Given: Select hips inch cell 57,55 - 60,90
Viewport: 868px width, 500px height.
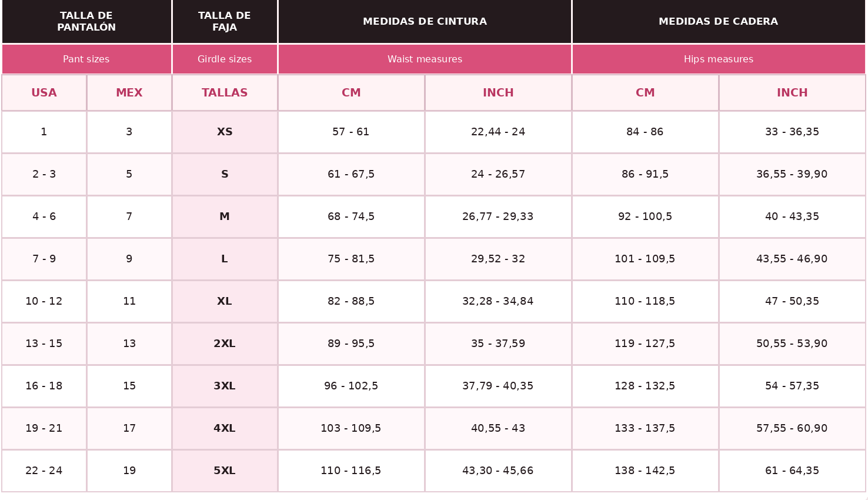Looking at the screenshot, I should point(792,429).
